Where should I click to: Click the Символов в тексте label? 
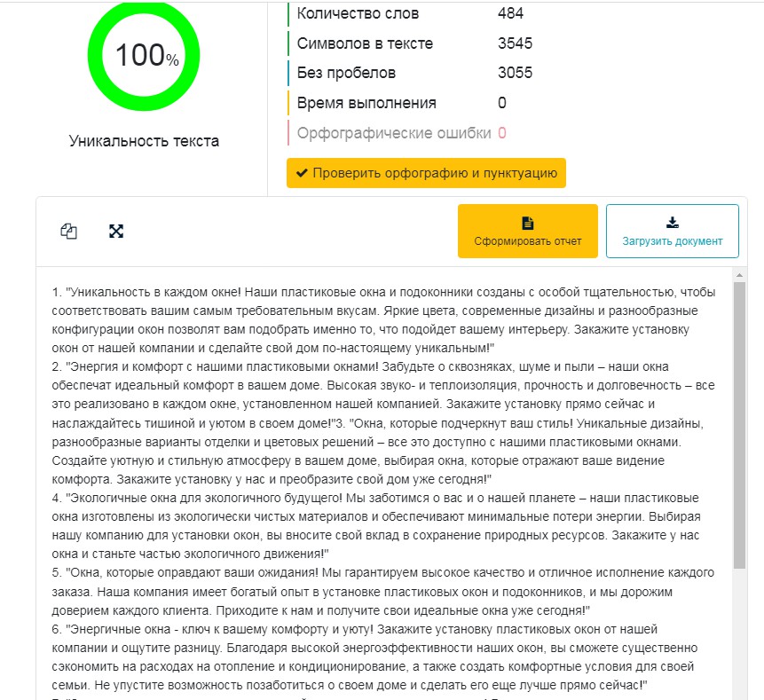365,43
